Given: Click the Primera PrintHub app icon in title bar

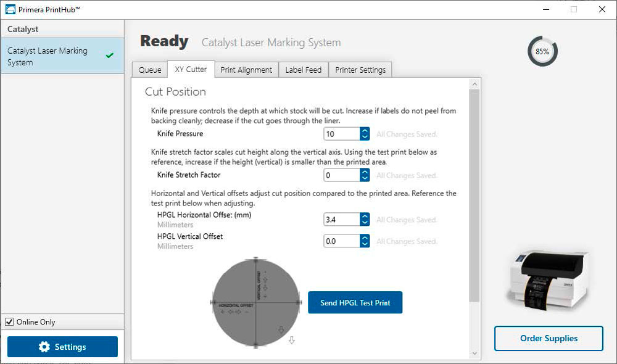Looking at the screenshot, I should [10, 9].
